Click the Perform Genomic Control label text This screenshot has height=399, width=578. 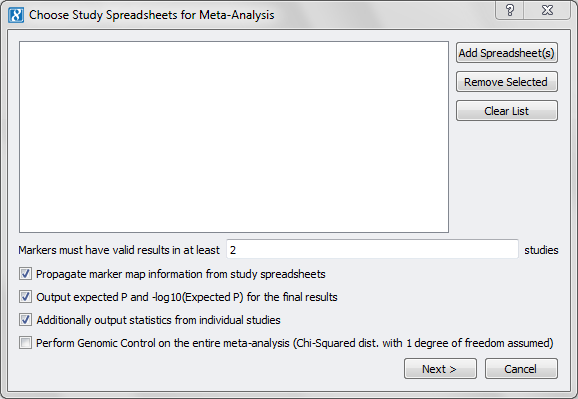pyautogui.click(x=295, y=343)
